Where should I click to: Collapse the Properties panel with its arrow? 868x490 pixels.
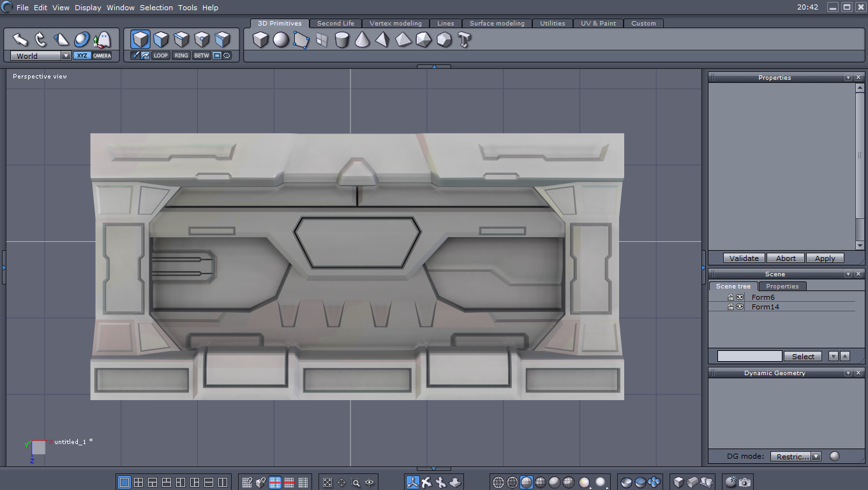click(x=848, y=78)
